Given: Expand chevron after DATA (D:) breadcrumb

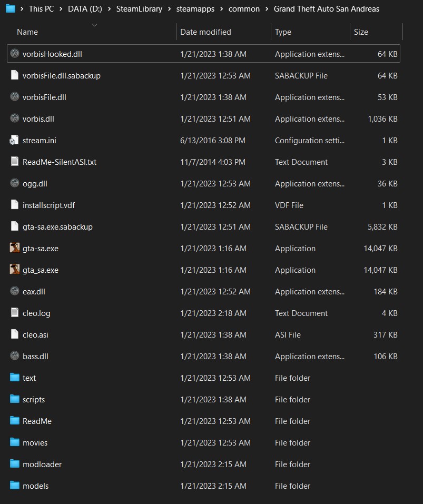Looking at the screenshot, I should 109,9.
